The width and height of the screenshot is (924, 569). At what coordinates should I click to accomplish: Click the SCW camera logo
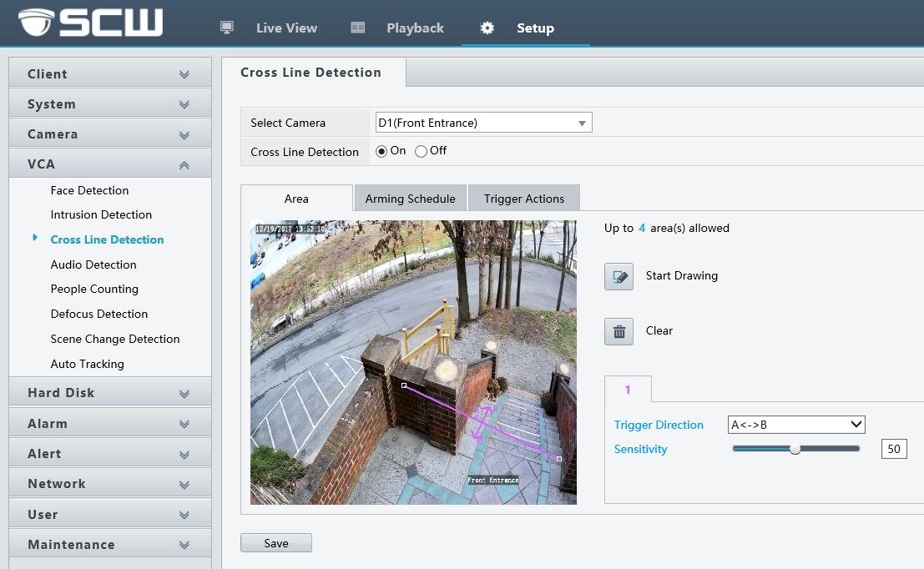point(90,23)
